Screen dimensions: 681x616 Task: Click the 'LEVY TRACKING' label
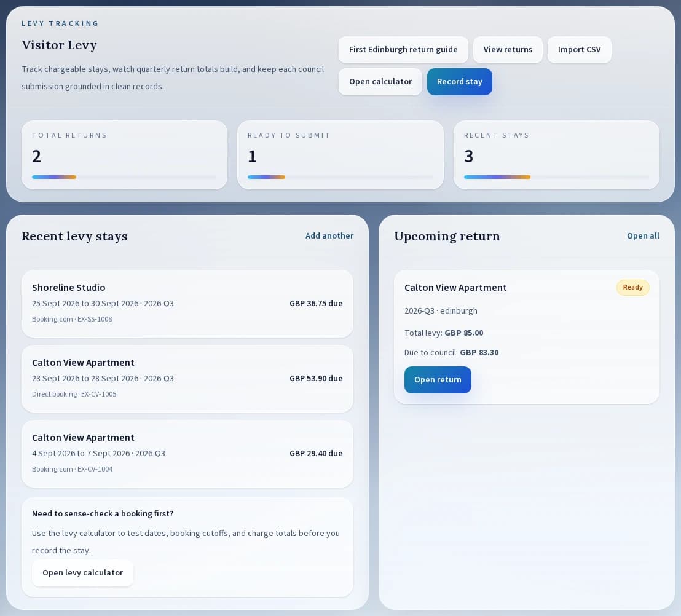pos(60,23)
